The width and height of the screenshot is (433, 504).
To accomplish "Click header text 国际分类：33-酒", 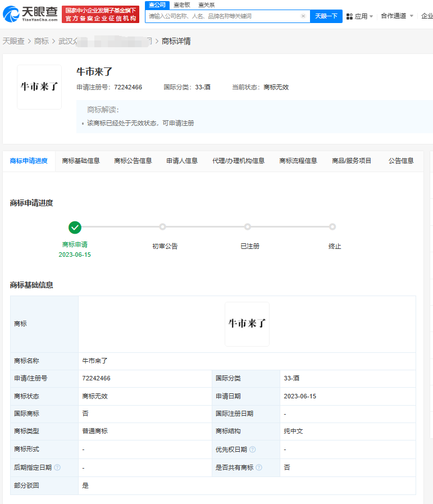I will pos(187,87).
